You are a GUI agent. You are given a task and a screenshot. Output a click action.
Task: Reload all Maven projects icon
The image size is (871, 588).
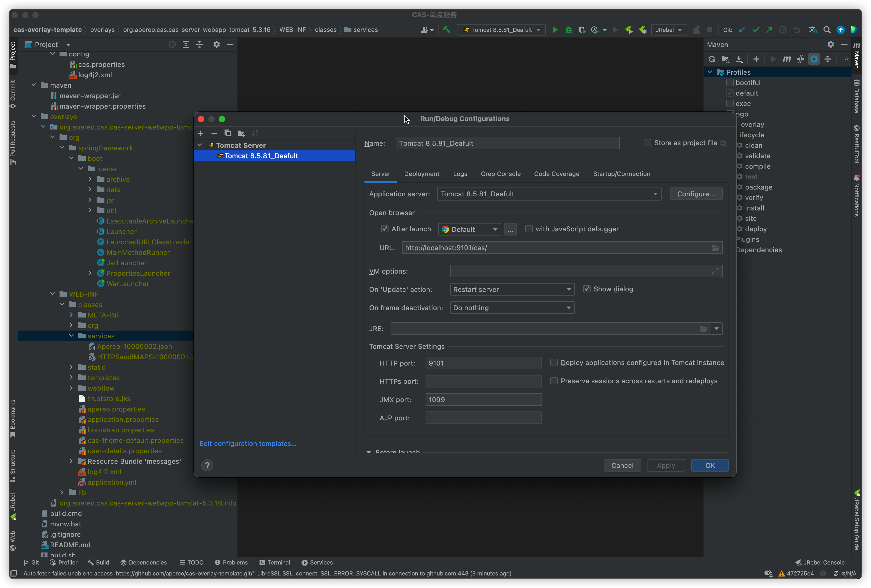[x=711, y=59]
